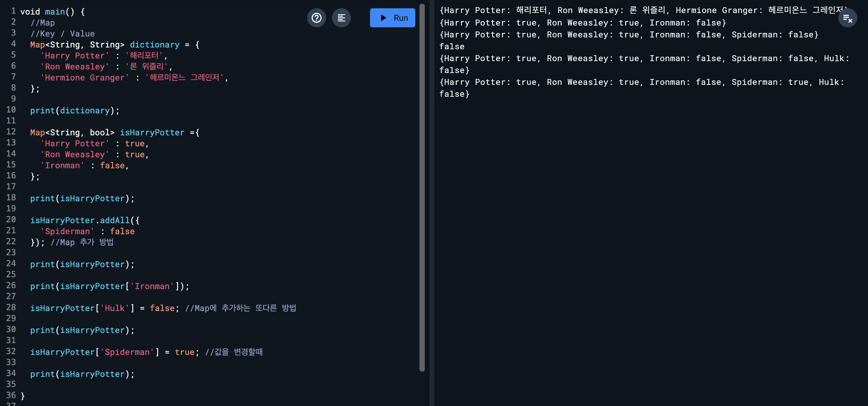868x406 pixels.
Task: Click the help question mark icon
Action: (x=317, y=18)
